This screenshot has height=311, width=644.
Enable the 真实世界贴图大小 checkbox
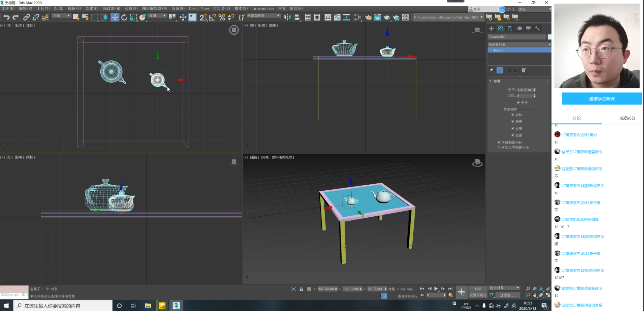point(499,147)
